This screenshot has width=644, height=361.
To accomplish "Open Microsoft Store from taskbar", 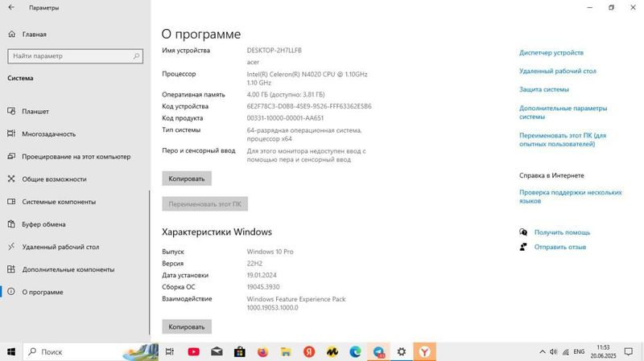I will (240, 351).
